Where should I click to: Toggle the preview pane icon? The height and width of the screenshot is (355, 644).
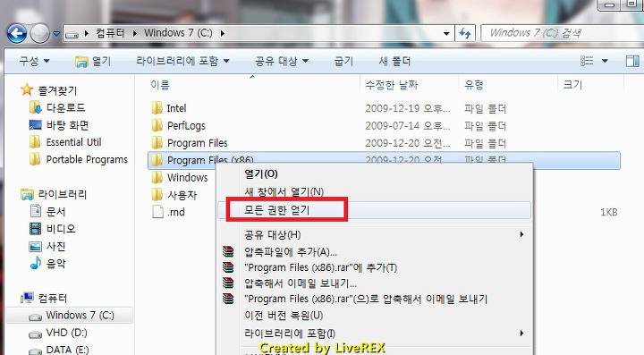click(x=632, y=61)
